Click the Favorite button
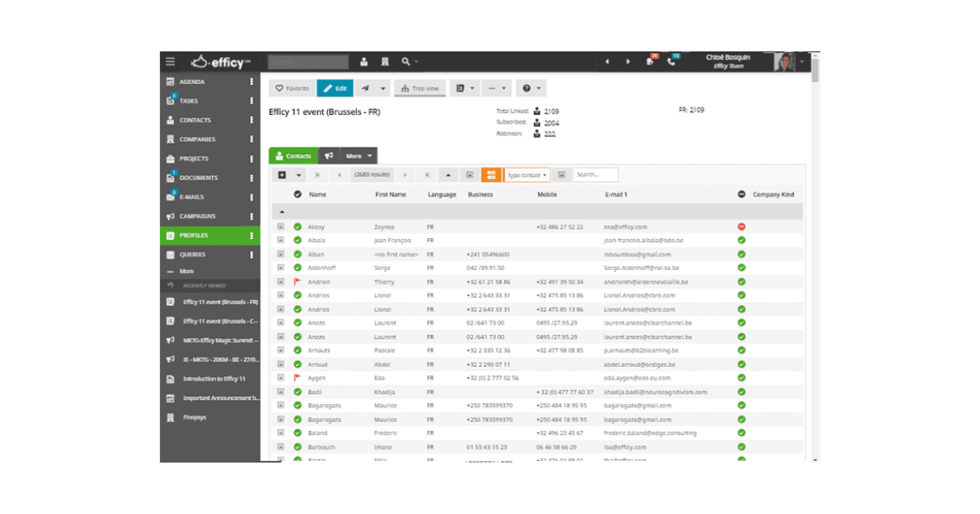Screen dimensions: 980x514 point(292,88)
